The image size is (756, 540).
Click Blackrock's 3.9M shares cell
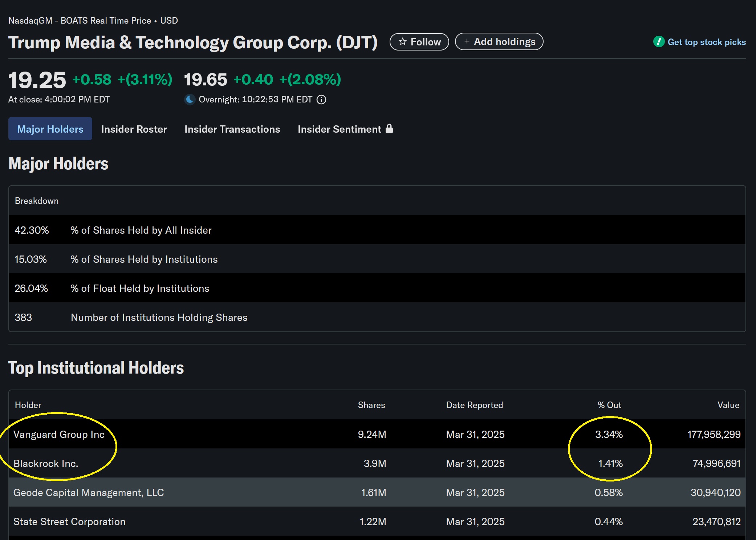375,463
